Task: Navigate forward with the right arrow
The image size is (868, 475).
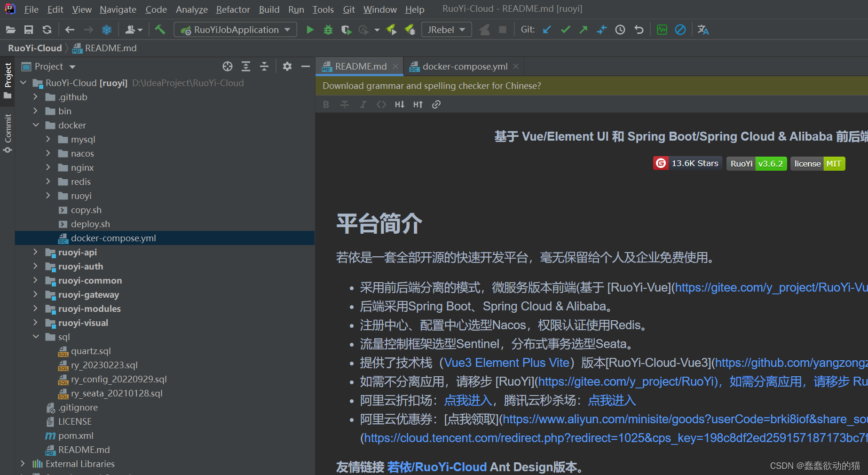Action: click(88, 30)
